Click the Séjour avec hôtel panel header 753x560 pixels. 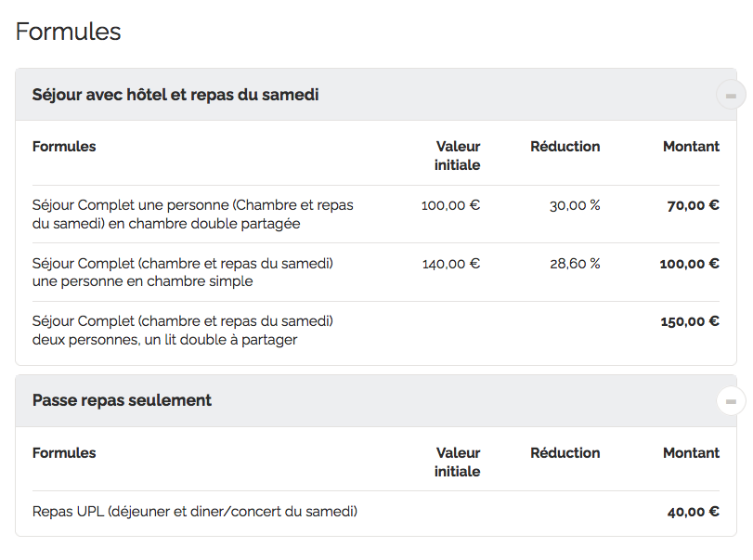[x=175, y=95]
